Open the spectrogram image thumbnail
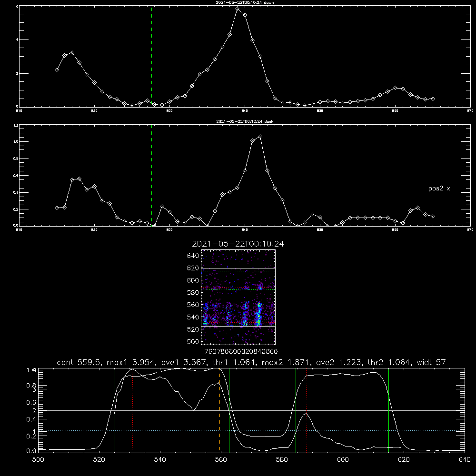This screenshot has height=476, width=476. (238, 297)
